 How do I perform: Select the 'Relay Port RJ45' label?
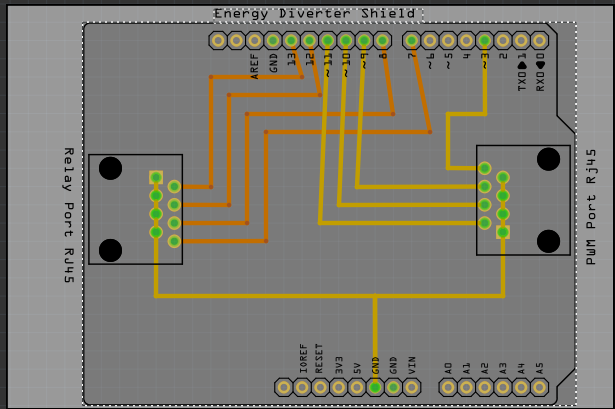pos(69,215)
